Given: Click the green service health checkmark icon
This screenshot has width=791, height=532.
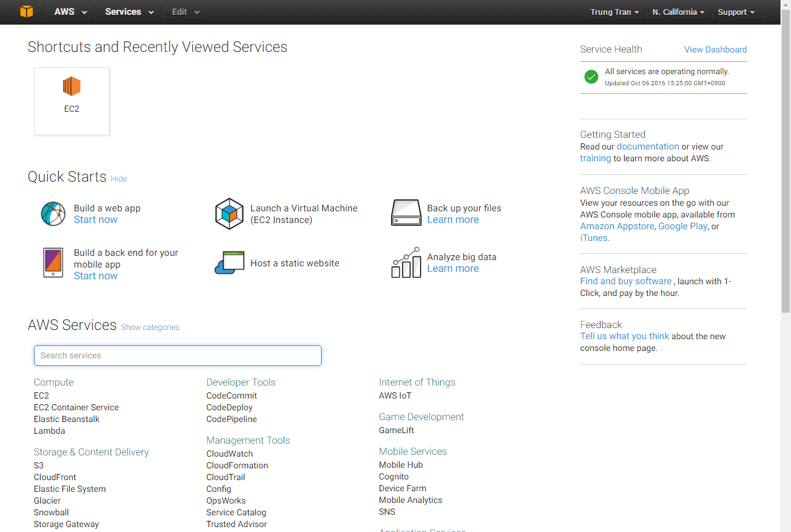Looking at the screenshot, I should click(591, 77).
